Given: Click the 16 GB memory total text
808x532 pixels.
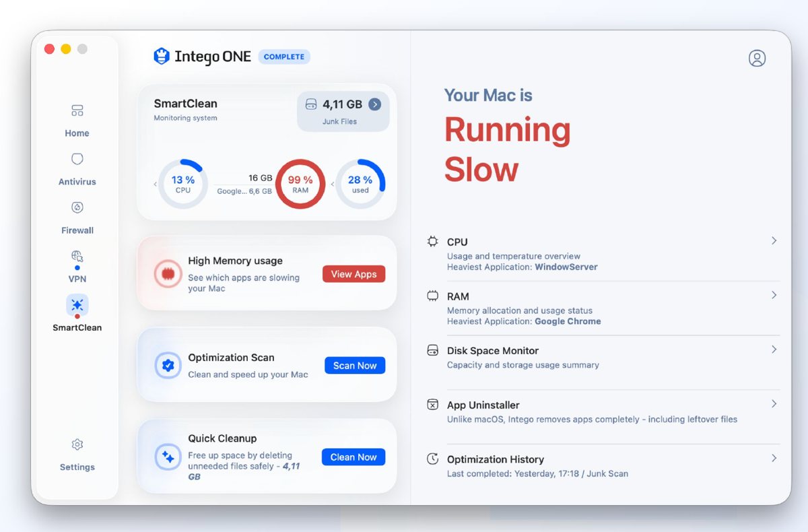Looking at the screenshot, I should click(x=260, y=178).
